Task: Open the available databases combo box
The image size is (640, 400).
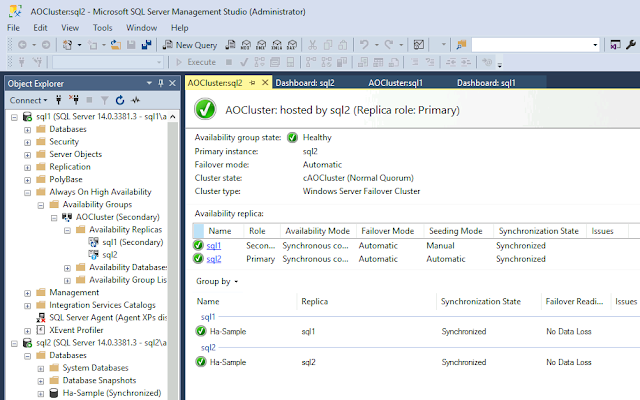Action: tap(108, 62)
